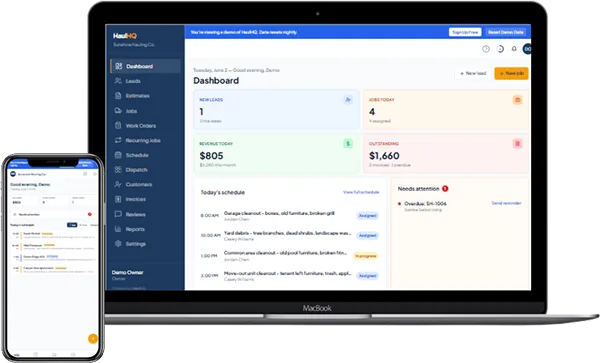Open Reports in sidebar
Viewport: 600px width, 363px height.
tap(145, 229)
